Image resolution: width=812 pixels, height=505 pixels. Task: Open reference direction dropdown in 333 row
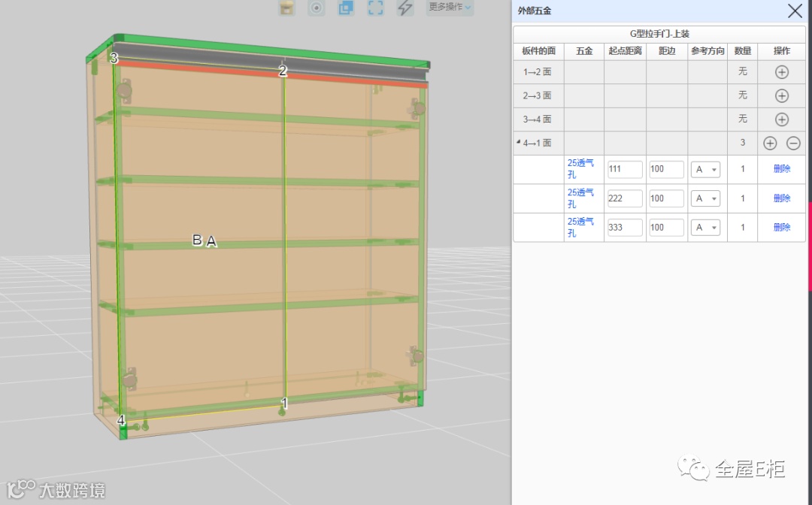click(705, 227)
